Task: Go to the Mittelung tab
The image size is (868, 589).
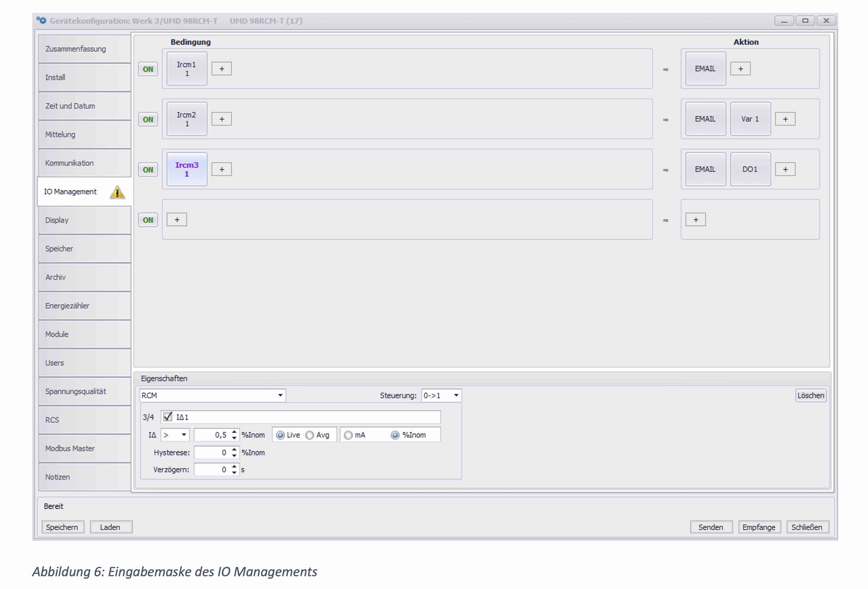Action: click(85, 134)
